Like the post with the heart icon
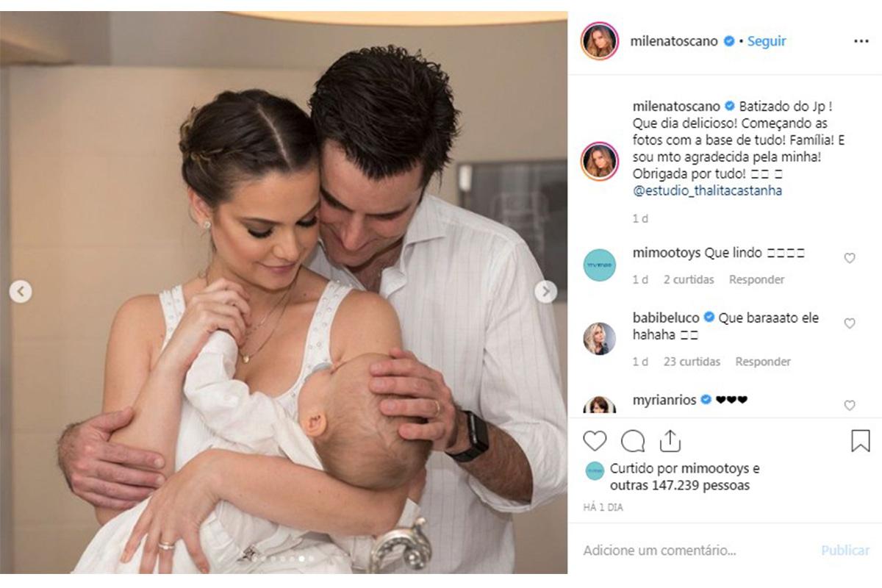Viewport: 882px width, 588px height. [x=595, y=440]
